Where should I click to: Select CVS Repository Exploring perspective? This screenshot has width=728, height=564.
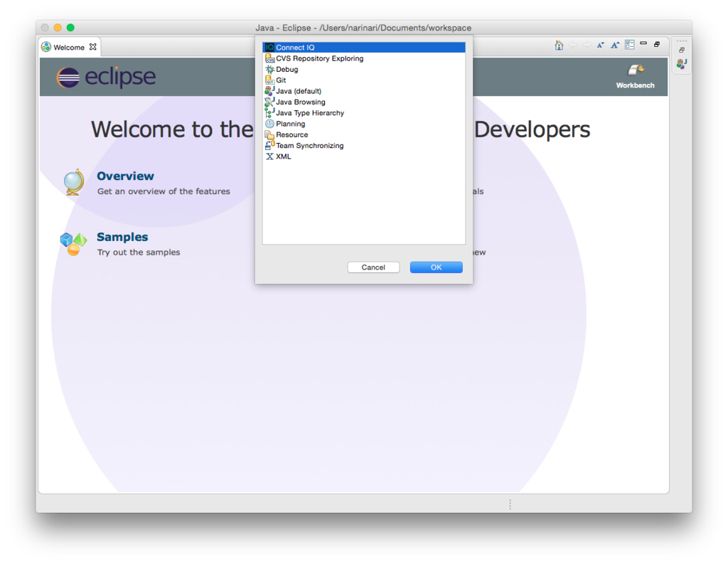click(363, 58)
